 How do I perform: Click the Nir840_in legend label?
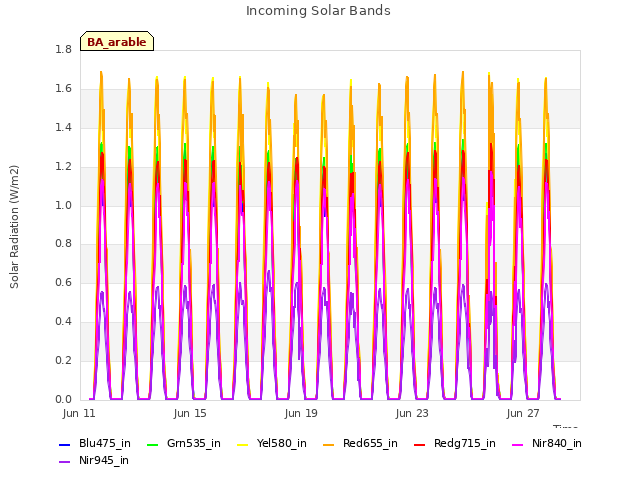(x=556, y=443)
